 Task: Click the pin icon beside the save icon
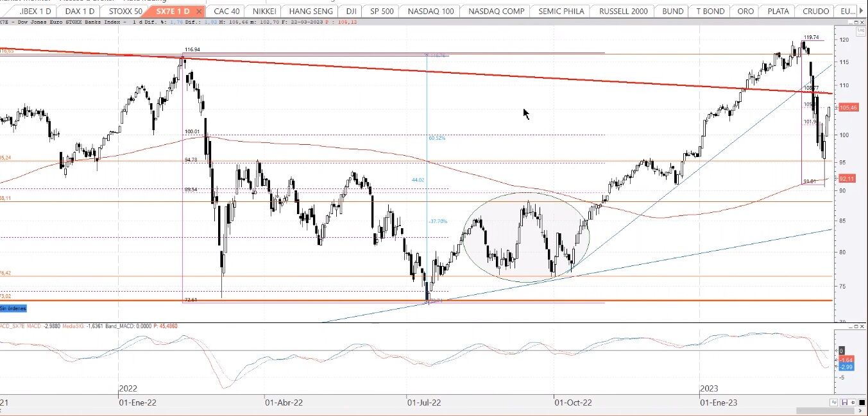coord(853,402)
